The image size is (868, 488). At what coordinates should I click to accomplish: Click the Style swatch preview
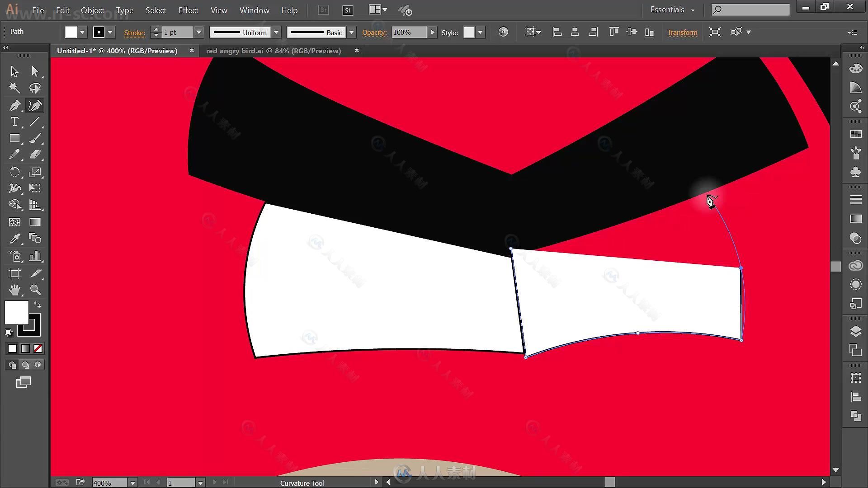(x=469, y=33)
